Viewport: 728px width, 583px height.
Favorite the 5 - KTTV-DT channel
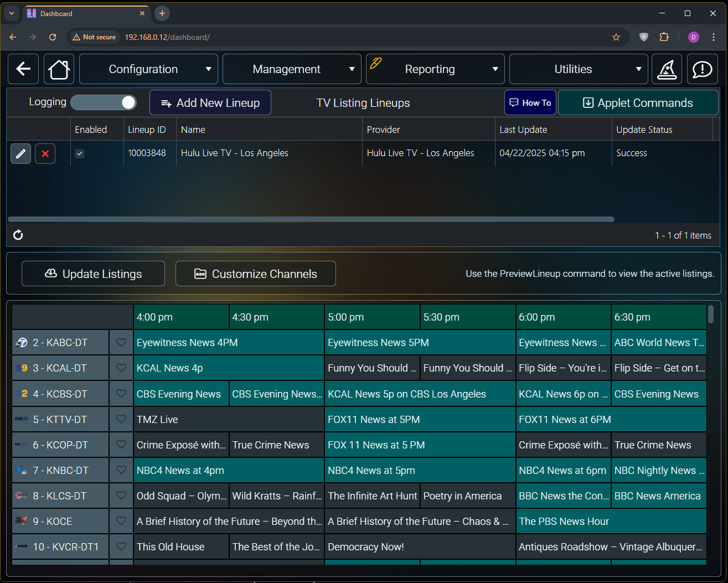pos(121,419)
